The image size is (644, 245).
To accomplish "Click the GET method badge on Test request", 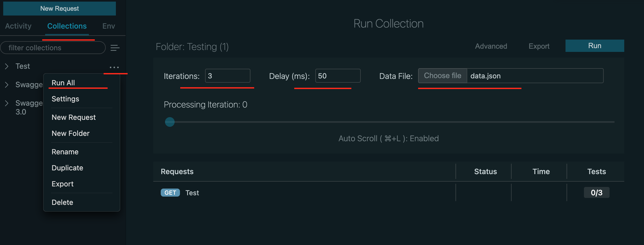I will coord(170,193).
